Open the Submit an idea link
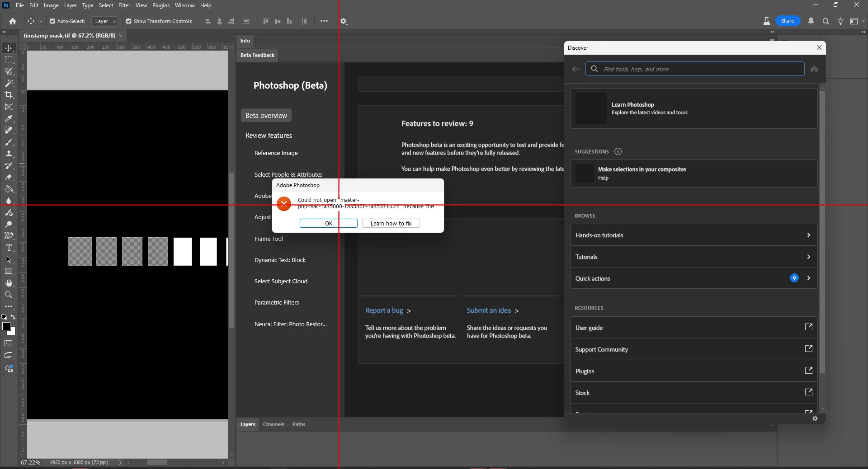868x469 pixels. [x=493, y=310]
